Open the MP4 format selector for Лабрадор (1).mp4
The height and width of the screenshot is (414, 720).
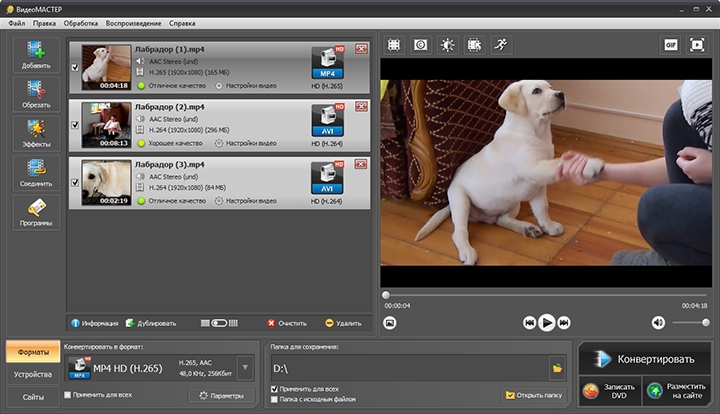click(326, 62)
